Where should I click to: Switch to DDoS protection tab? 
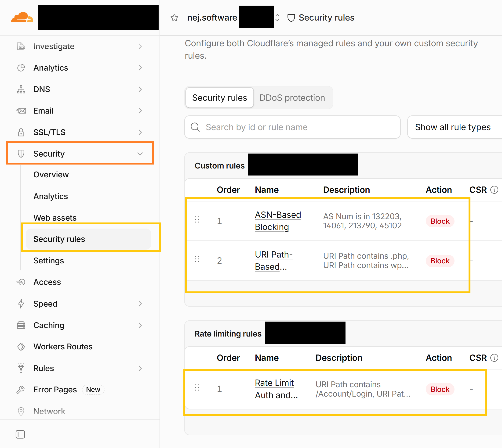pyautogui.click(x=292, y=98)
